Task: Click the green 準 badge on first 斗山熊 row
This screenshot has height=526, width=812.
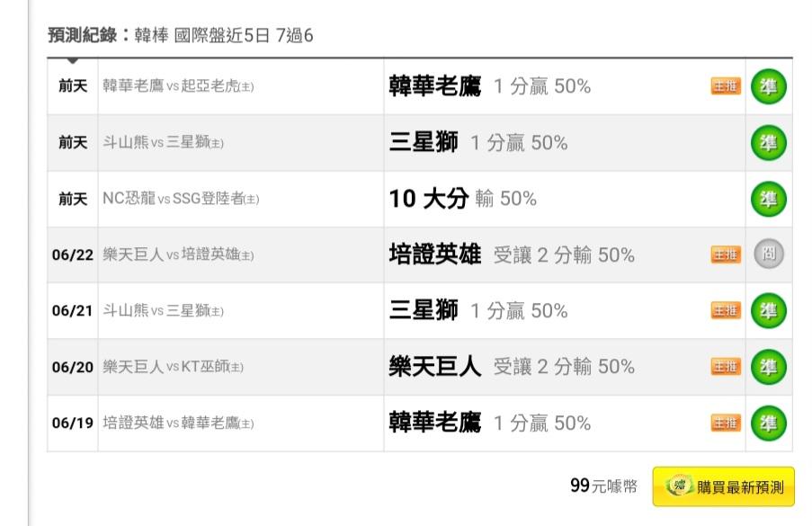Action: click(x=769, y=142)
